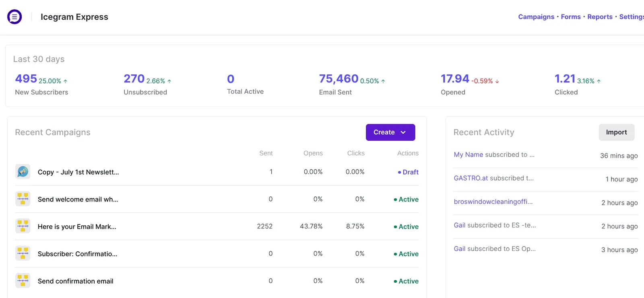
Task: Click Active status of Here is your Email Mark
Action: [406, 227]
